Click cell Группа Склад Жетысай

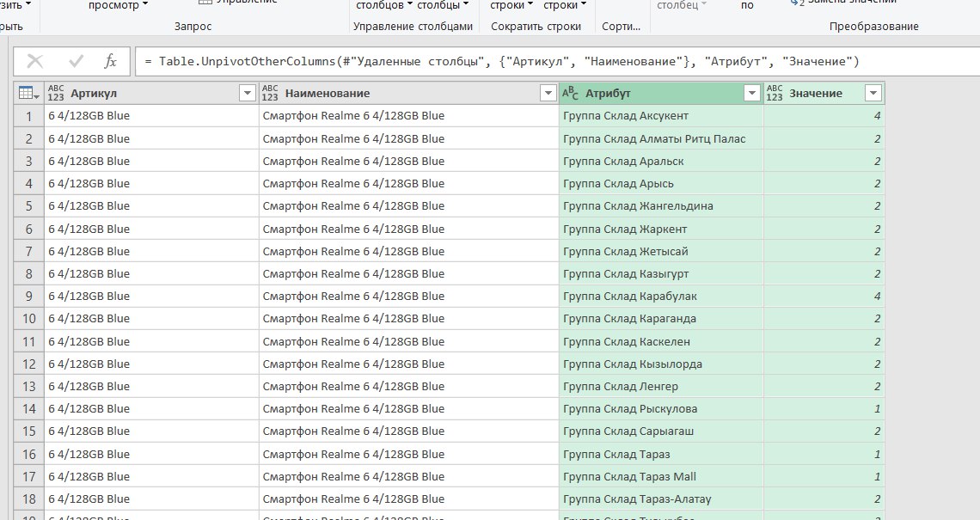tap(661, 251)
